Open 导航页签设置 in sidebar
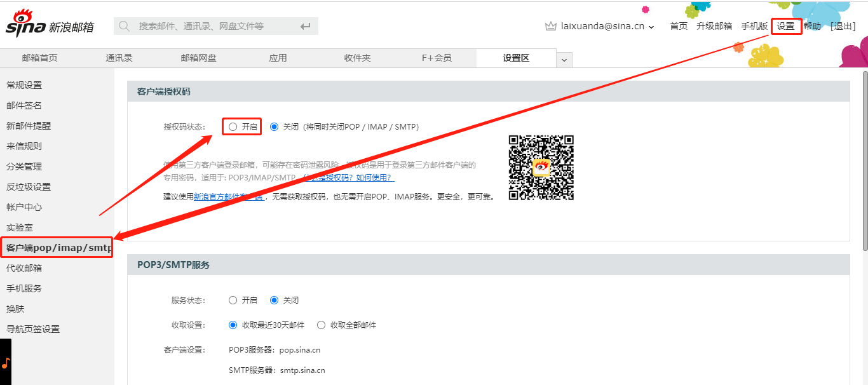The height and width of the screenshot is (385, 868). pos(33,329)
